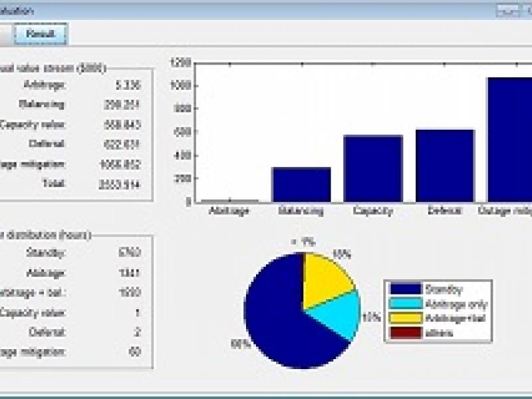Click the Arbitrage only legend label
This screenshot has width=532, height=399.
point(456,305)
